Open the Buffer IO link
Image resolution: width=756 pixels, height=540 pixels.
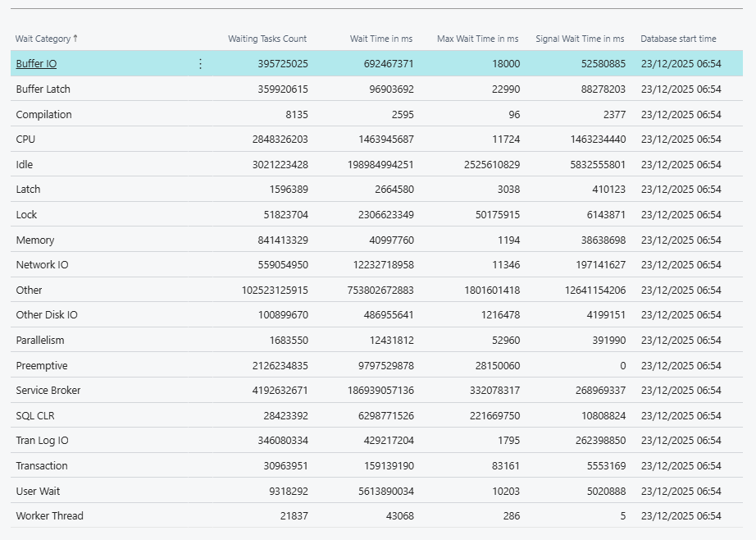pyautogui.click(x=36, y=64)
